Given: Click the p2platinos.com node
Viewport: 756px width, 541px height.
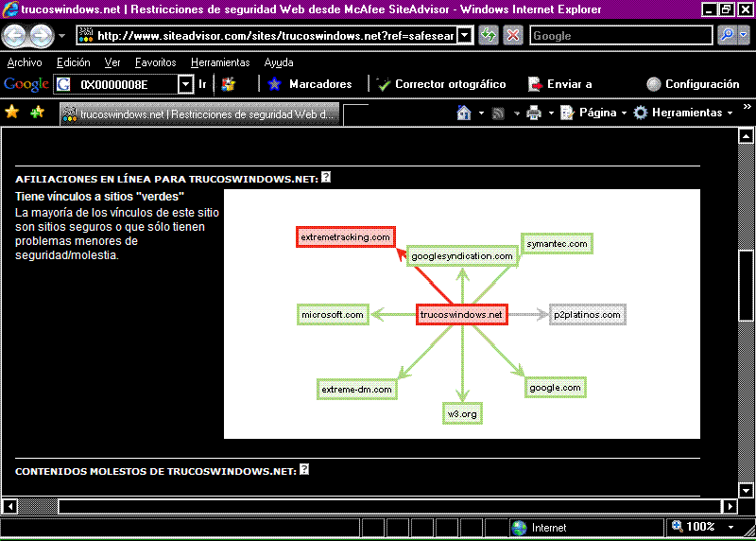Looking at the screenshot, I should [587, 315].
